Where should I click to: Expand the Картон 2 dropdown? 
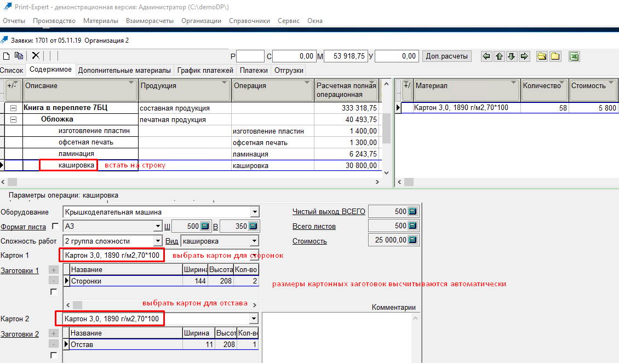point(254,319)
